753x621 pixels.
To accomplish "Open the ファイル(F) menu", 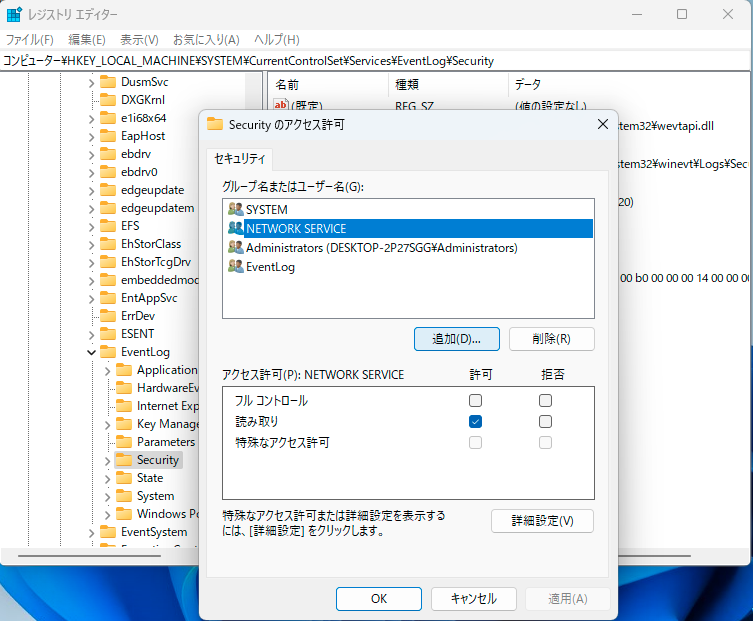I will [x=30, y=40].
